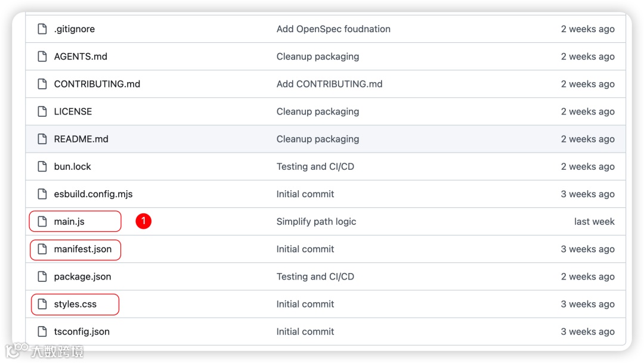644x363 pixels.
Task: Click "Testing and CI/CD" commit for bun.lock
Action: tap(315, 166)
